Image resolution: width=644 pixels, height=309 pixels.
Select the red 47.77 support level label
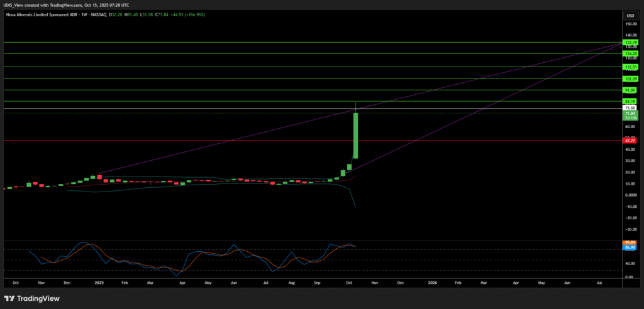(630, 141)
